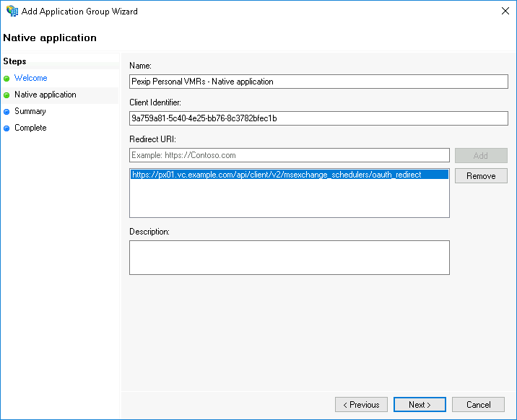517x420 pixels.
Task: Click into the Client Identifier field
Action: [318, 118]
